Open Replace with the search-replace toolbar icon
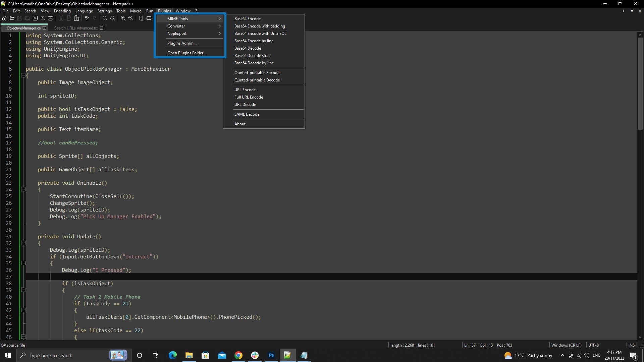This screenshot has height=362, width=644. pos(113,18)
